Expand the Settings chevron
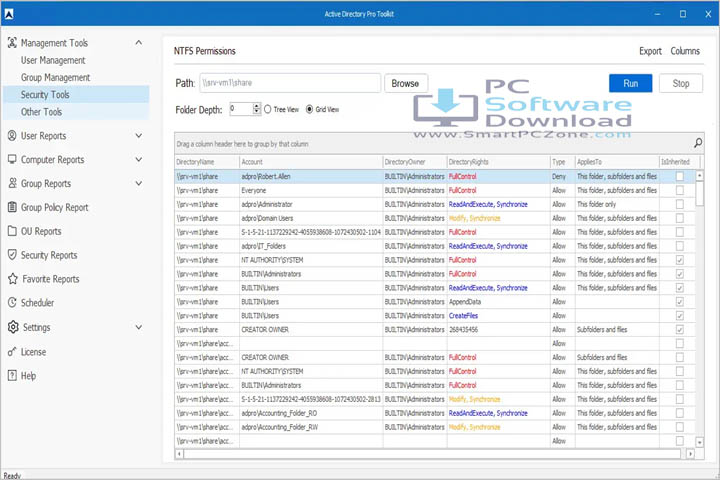 point(139,327)
